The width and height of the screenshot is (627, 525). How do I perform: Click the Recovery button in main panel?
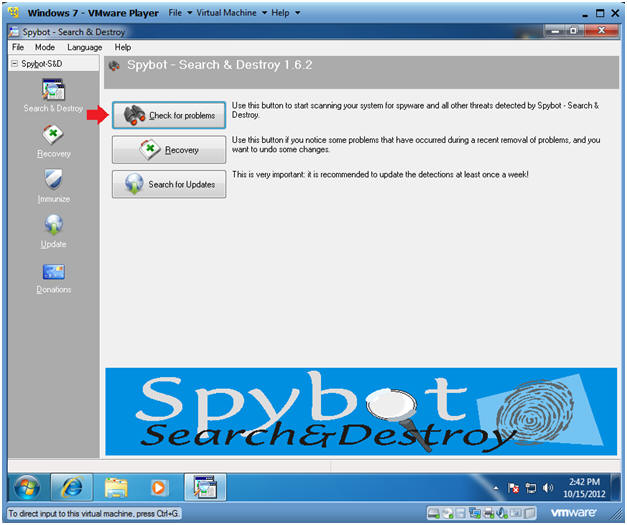point(169,150)
